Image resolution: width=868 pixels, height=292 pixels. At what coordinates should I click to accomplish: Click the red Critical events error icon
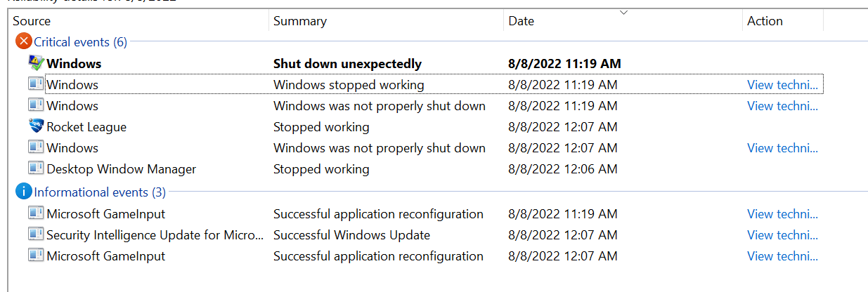coord(24,42)
